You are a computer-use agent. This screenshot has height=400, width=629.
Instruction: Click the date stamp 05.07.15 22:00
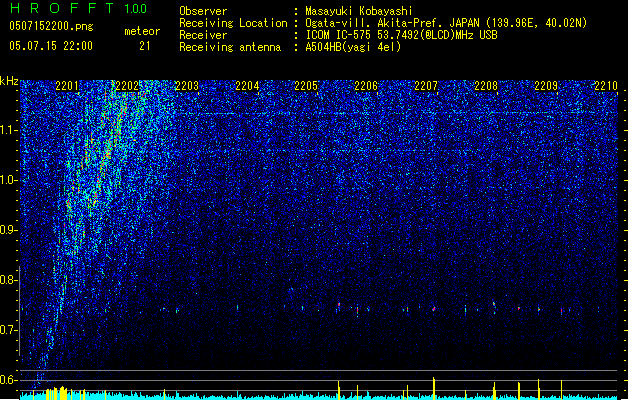(x=51, y=46)
